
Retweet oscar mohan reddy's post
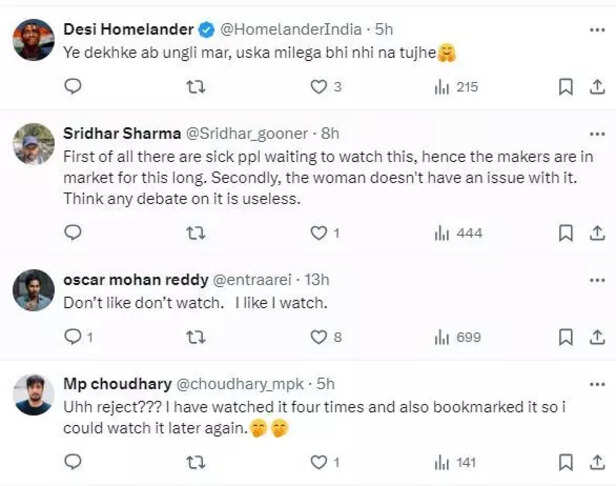(197, 337)
